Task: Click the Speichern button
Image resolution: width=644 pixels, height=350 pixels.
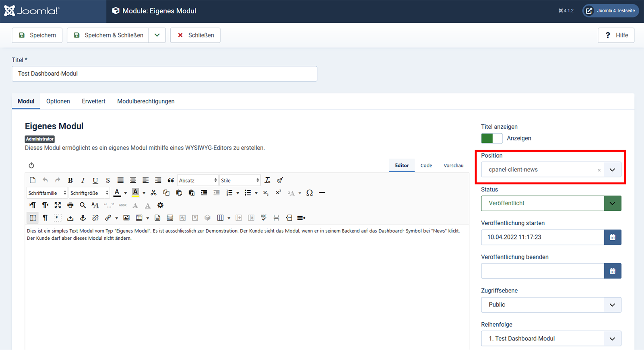Action: [x=37, y=35]
